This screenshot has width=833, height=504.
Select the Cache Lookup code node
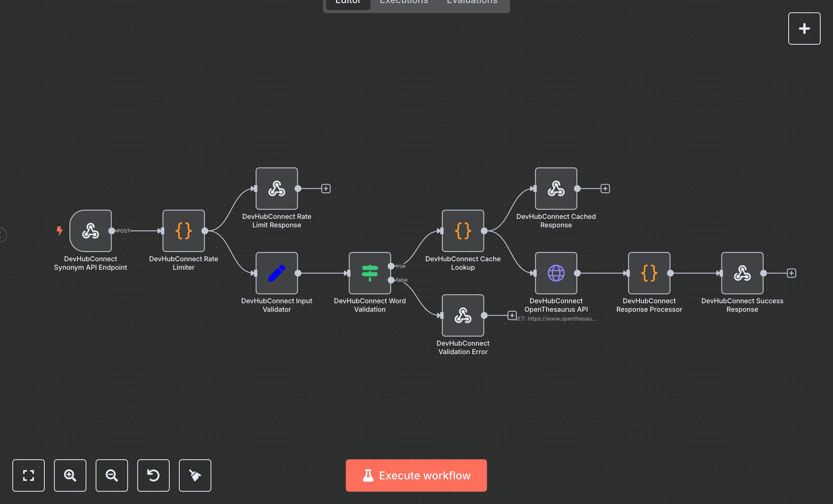463,231
